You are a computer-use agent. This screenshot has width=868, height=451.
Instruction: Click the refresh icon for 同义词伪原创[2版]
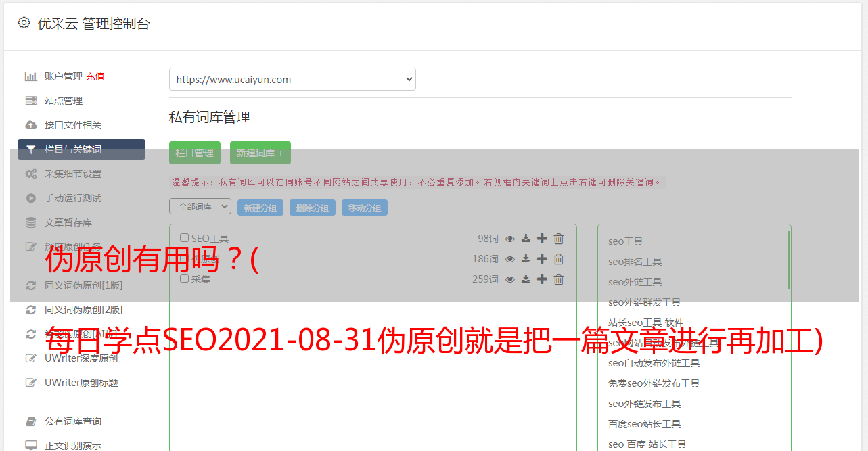tap(30, 310)
